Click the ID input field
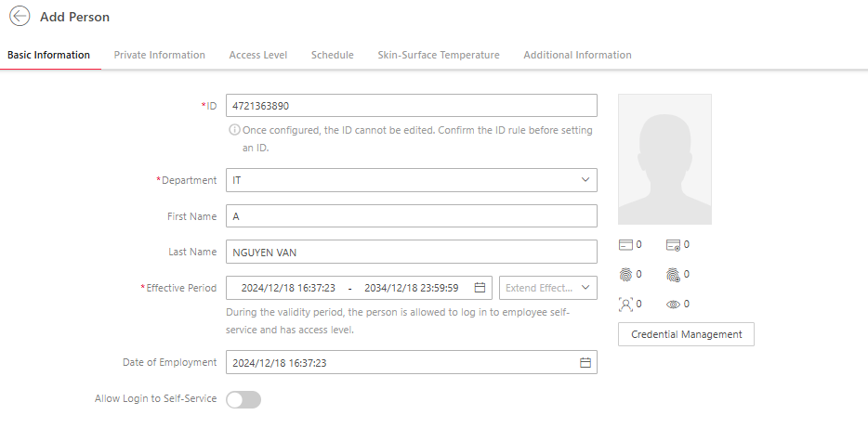Screen dimensions: 868x441 (x=412, y=105)
